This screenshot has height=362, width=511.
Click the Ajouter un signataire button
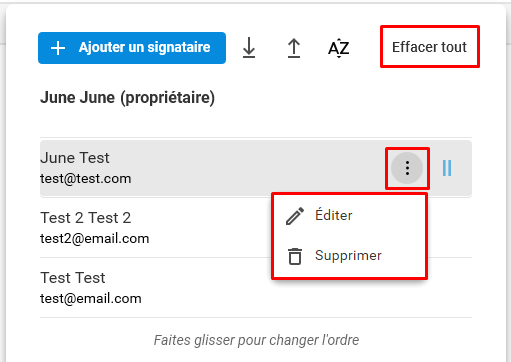click(x=132, y=48)
